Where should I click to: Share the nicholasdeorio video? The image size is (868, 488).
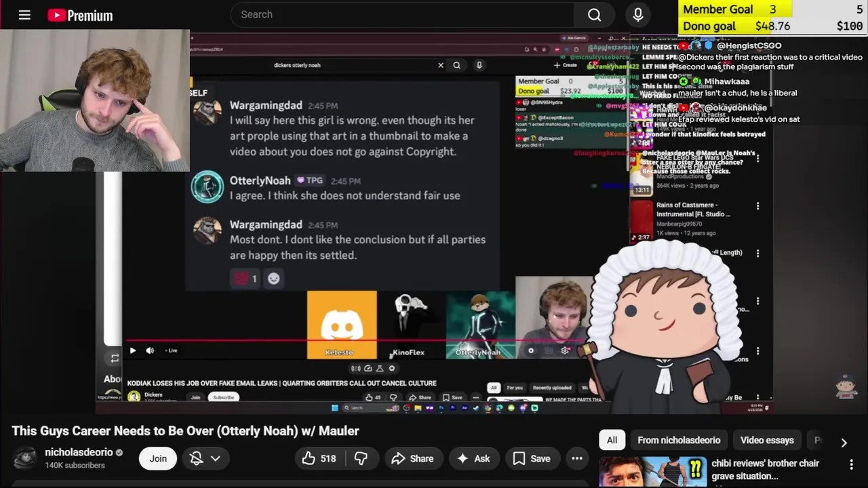[412, 458]
